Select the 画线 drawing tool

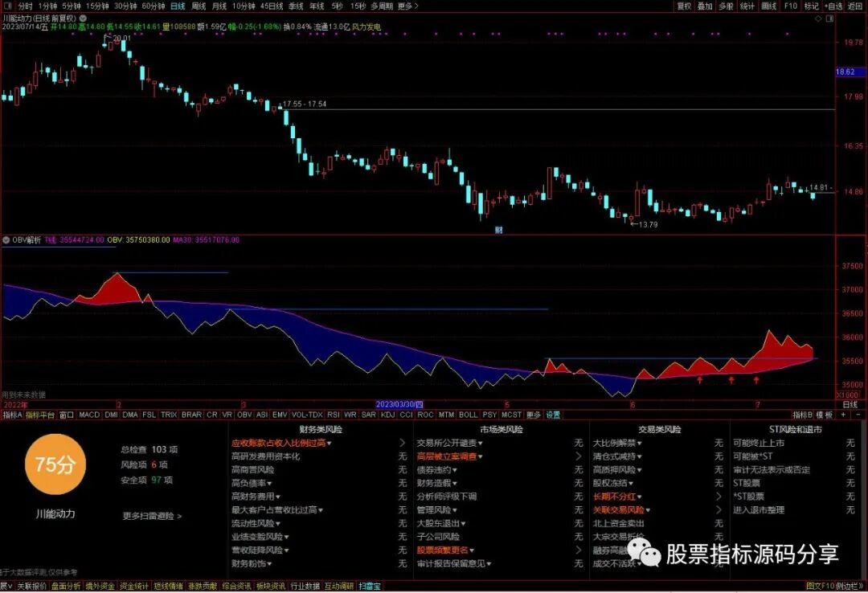click(x=769, y=6)
